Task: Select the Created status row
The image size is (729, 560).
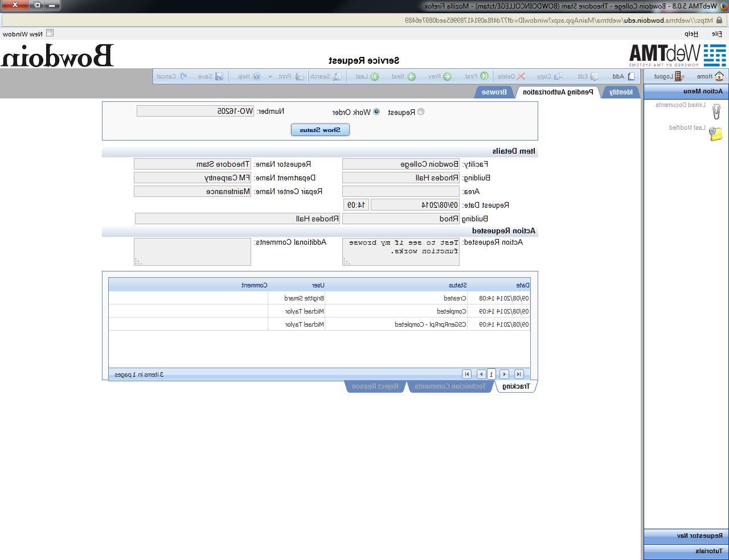Action: tap(320, 298)
